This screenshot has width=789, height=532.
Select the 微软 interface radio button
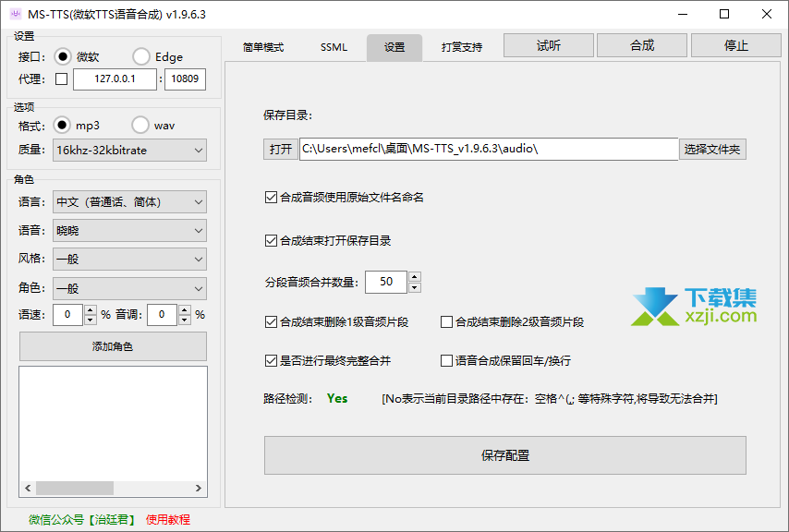tap(63, 56)
